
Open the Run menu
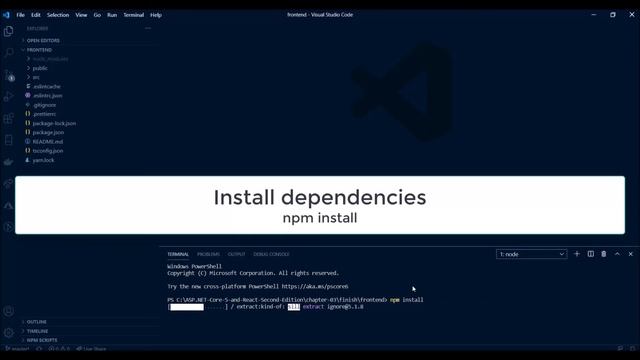(x=112, y=15)
